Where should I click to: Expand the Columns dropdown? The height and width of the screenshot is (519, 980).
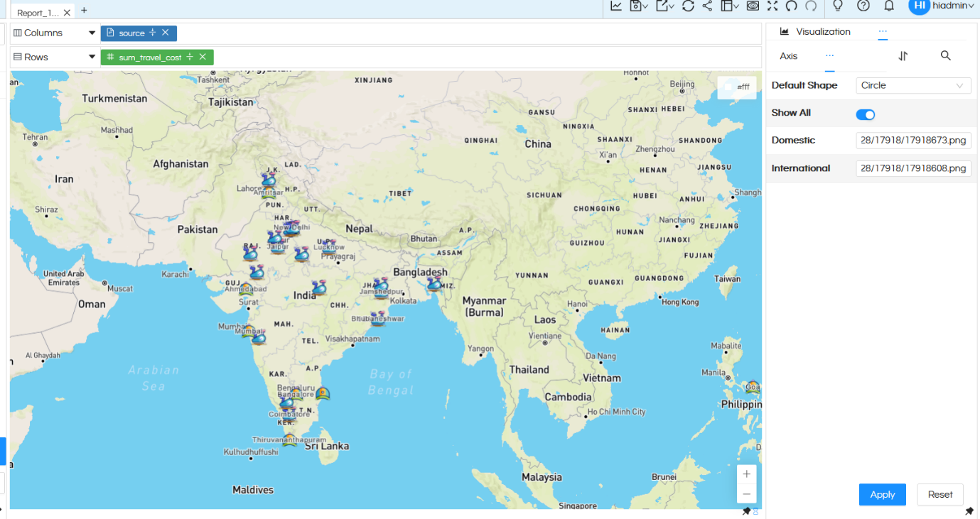point(91,32)
